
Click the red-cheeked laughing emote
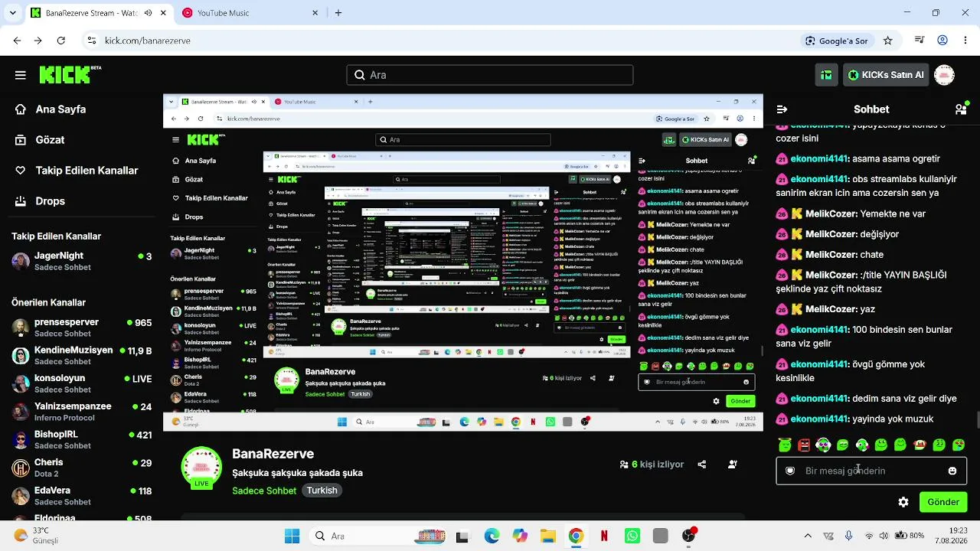pyautogui.click(x=920, y=445)
